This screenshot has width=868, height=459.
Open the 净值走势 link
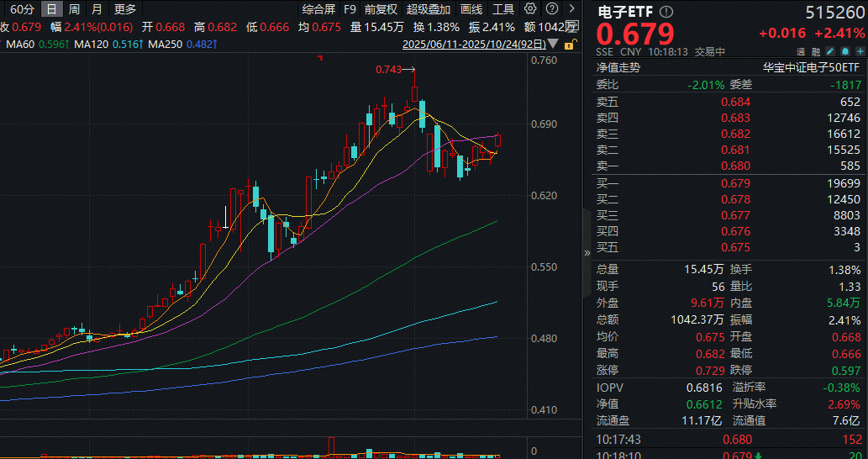(x=618, y=68)
